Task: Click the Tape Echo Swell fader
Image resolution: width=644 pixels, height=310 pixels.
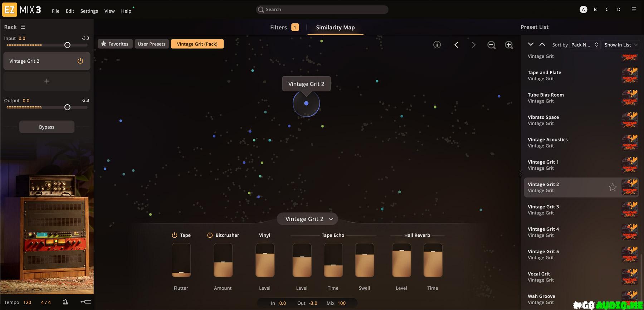Action: coord(365,260)
